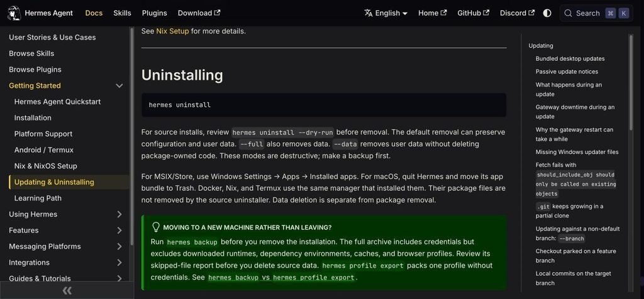644x299 pixels.
Task: Click the hermes profile export inline code
Action: (x=363, y=265)
